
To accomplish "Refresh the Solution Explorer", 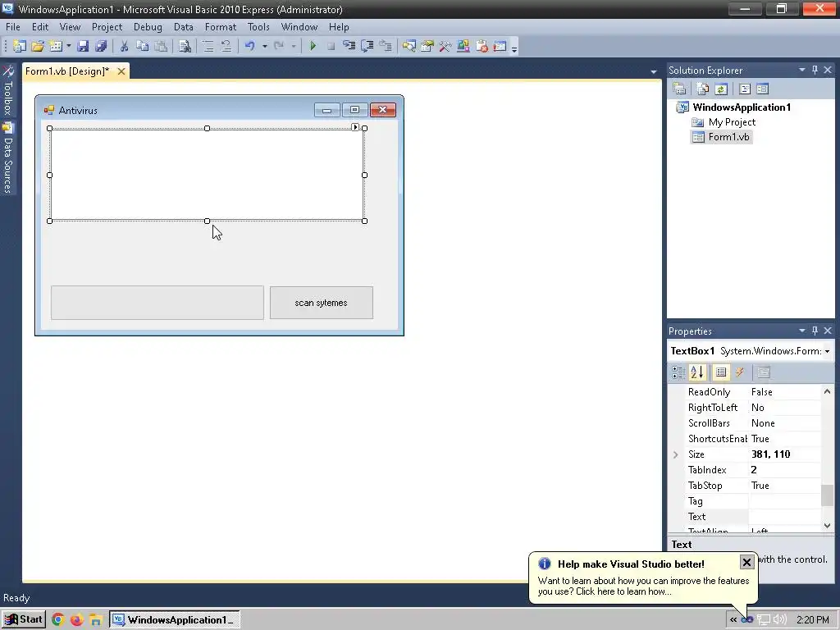I will (721, 89).
